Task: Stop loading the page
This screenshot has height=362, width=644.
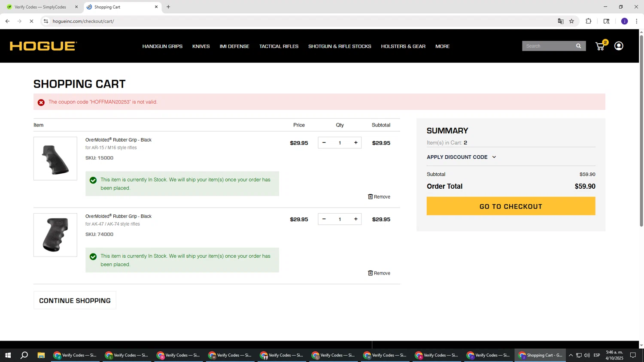Action: pyautogui.click(x=31, y=21)
